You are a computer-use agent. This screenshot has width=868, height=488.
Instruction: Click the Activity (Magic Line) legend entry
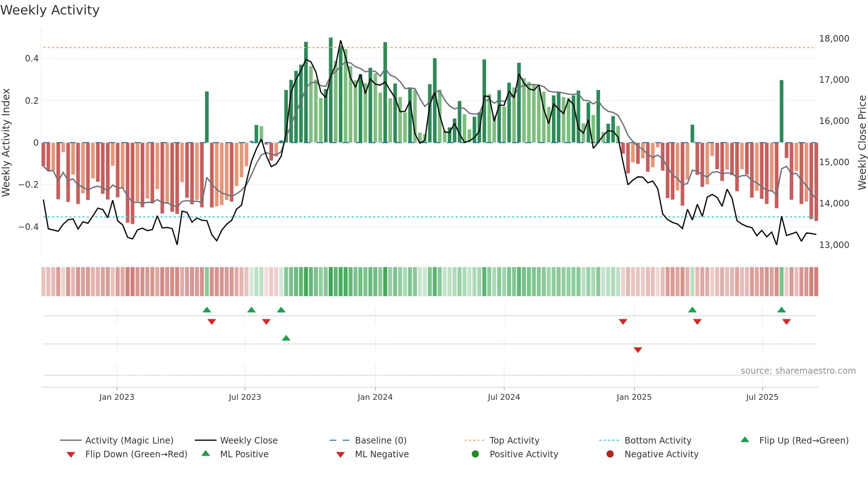(x=117, y=440)
